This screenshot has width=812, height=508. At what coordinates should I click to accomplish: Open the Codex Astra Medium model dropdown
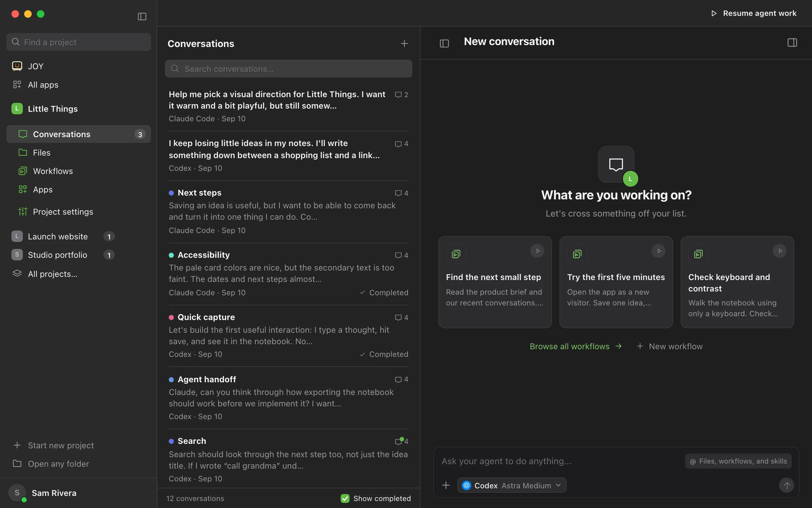[511, 485]
